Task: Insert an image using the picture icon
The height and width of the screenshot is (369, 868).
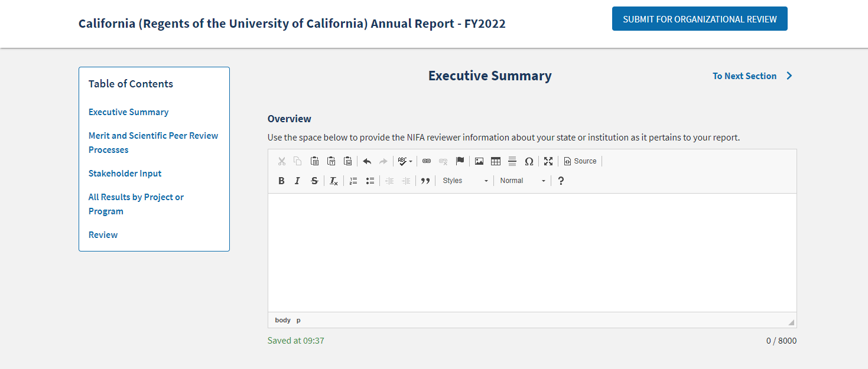Action: pos(479,161)
